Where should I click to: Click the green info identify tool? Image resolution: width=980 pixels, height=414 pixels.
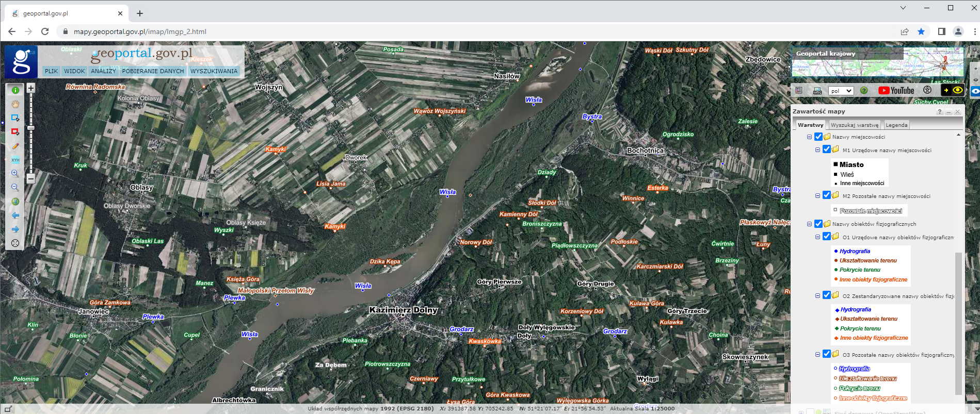click(x=15, y=90)
